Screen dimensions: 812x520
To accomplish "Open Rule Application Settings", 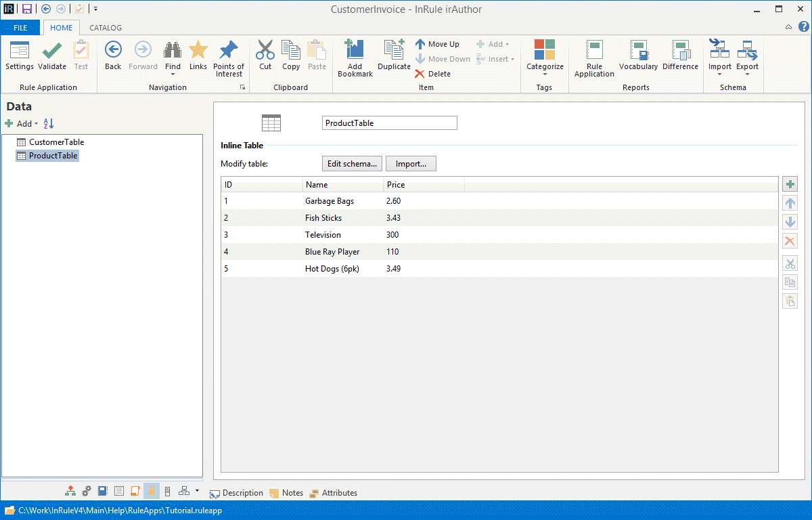I will tap(20, 51).
